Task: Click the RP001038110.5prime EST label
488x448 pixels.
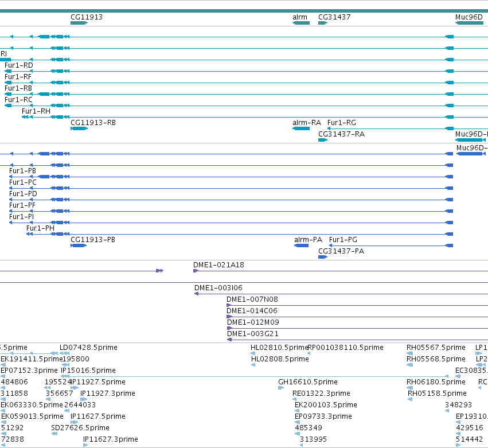Action: [345, 348]
